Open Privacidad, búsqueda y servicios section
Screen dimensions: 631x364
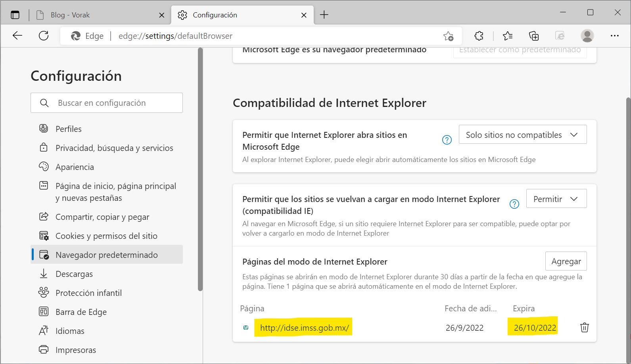pos(107,148)
